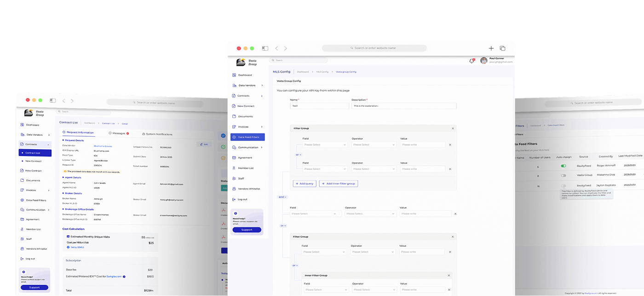Close the top Filter Group panel
This screenshot has height=296, width=644.
click(453, 128)
